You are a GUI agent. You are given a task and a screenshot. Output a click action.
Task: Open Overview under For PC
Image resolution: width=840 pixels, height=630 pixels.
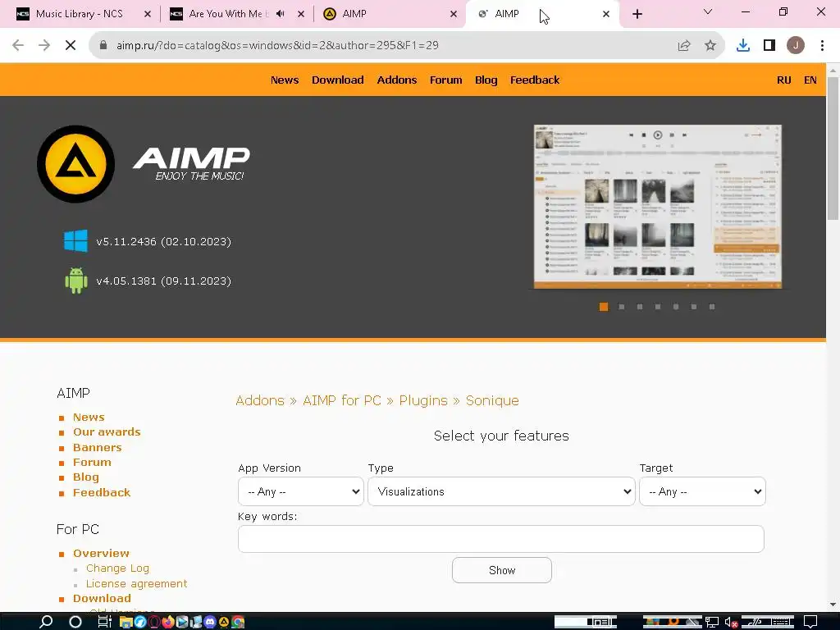(x=101, y=553)
